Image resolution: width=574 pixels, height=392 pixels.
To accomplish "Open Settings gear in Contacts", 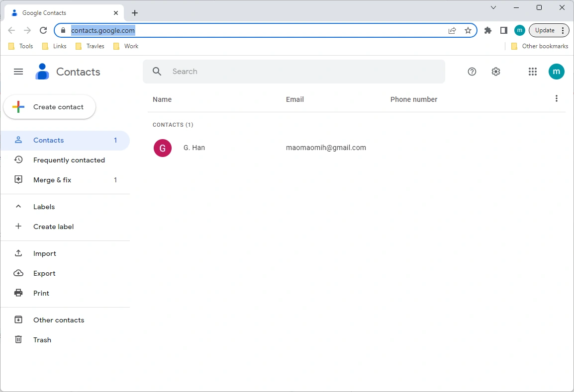I will tap(496, 72).
